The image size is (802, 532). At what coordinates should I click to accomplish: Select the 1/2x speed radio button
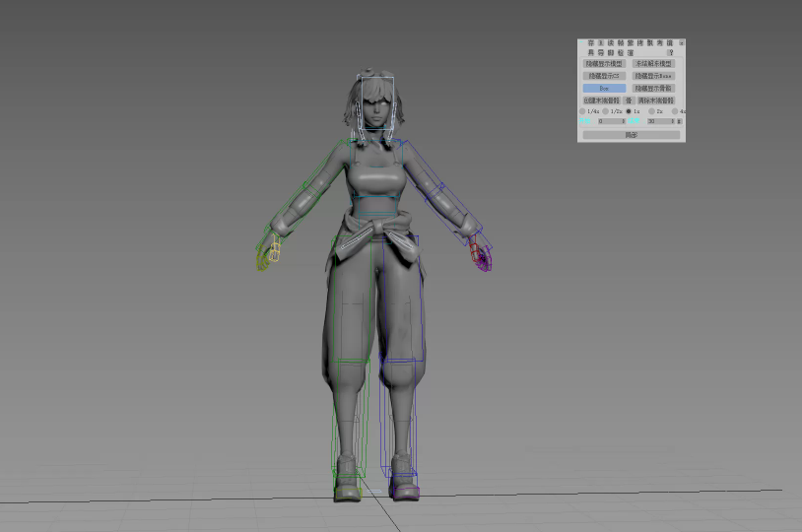tap(605, 111)
